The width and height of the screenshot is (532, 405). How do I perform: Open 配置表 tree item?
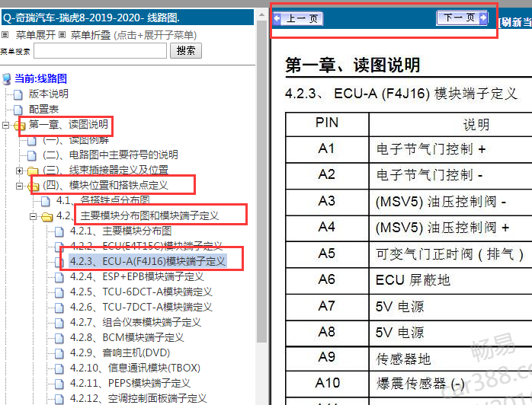pyautogui.click(x=43, y=109)
